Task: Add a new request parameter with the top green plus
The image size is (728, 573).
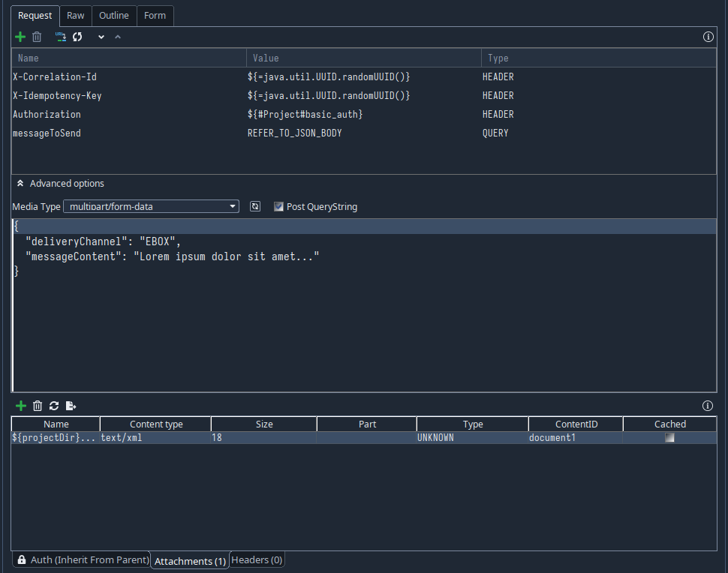Action: coord(20,37)
